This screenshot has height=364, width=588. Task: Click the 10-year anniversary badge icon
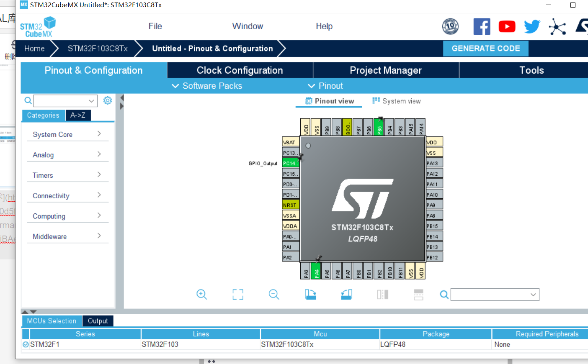(451, 27)
